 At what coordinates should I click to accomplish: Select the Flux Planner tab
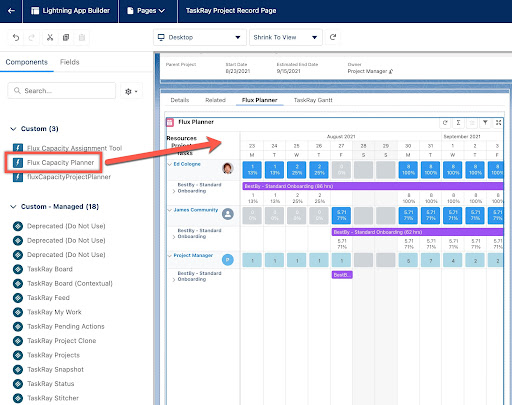click(259, 100)
